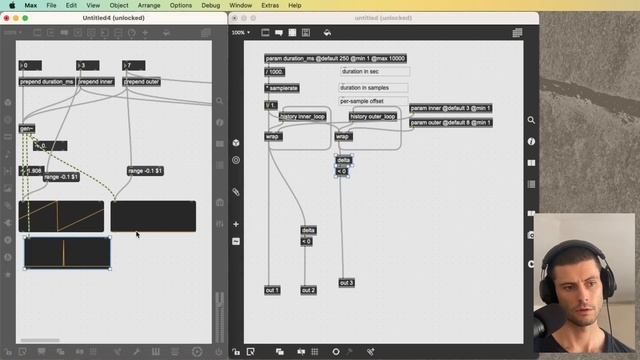Open the File menu

pos(51,5)
